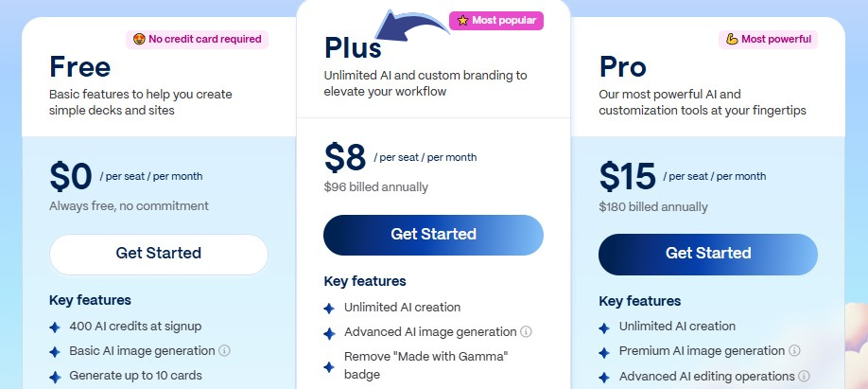Click the emoji in No credit card badge

pos(138,39)
